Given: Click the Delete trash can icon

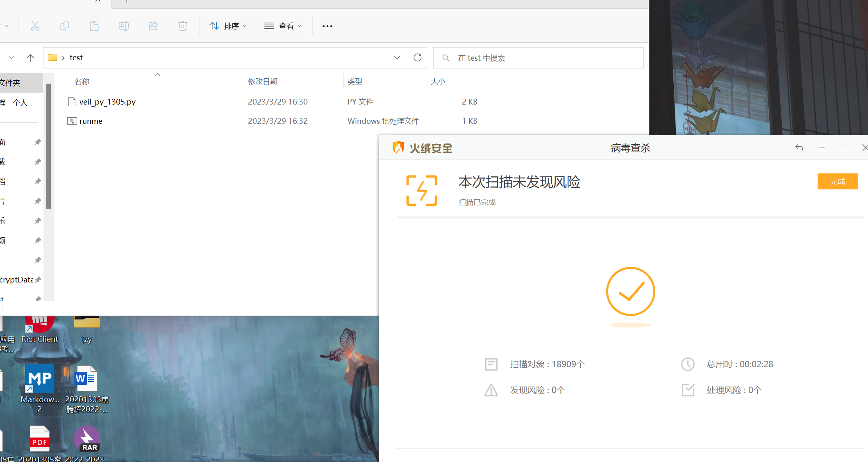Looking at the screenshot, I should [x=183, y=26].
